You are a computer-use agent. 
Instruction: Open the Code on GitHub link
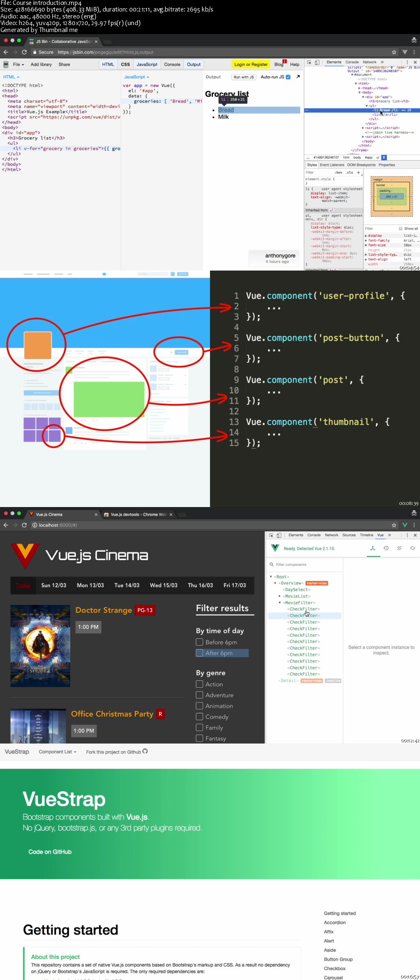pyautogui.click(x=50, y=852)
